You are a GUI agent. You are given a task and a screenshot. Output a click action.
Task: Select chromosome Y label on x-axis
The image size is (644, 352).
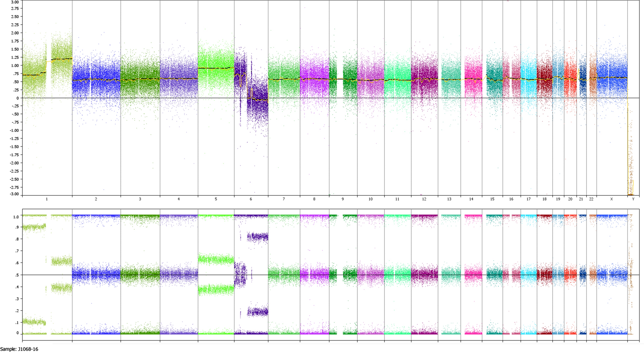click(x=633, y=199)
